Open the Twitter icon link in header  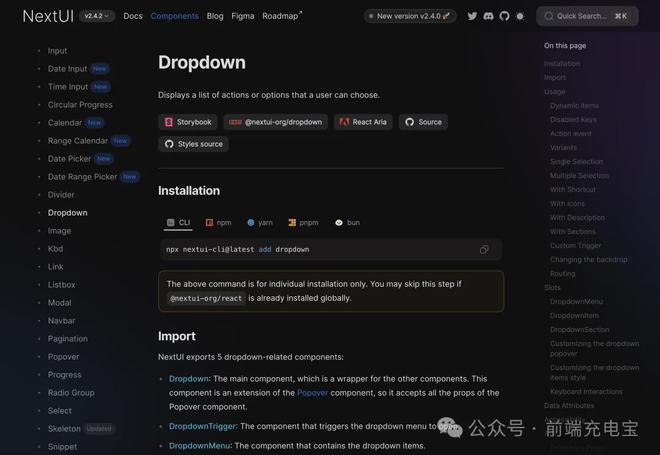coord(472,16)
